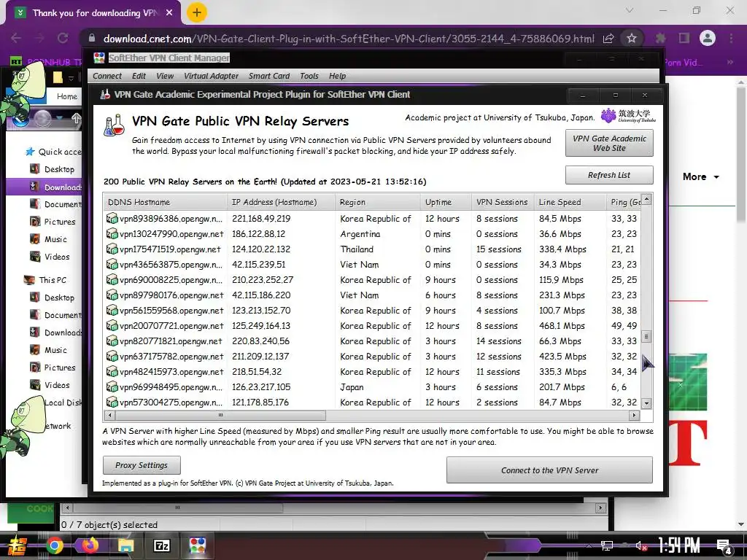Click the Chrome share page icon
This screenshot has width=747, height=560.
[x=608, y=38]
